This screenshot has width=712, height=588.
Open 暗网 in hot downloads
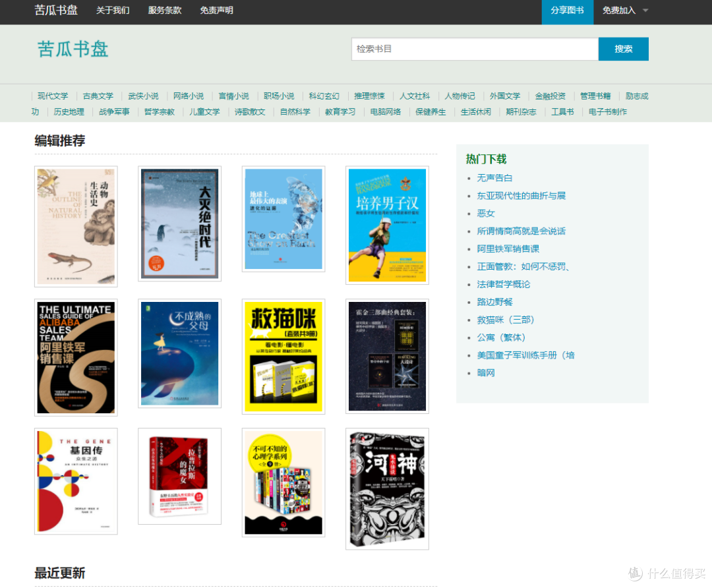[x=485, y=373]
